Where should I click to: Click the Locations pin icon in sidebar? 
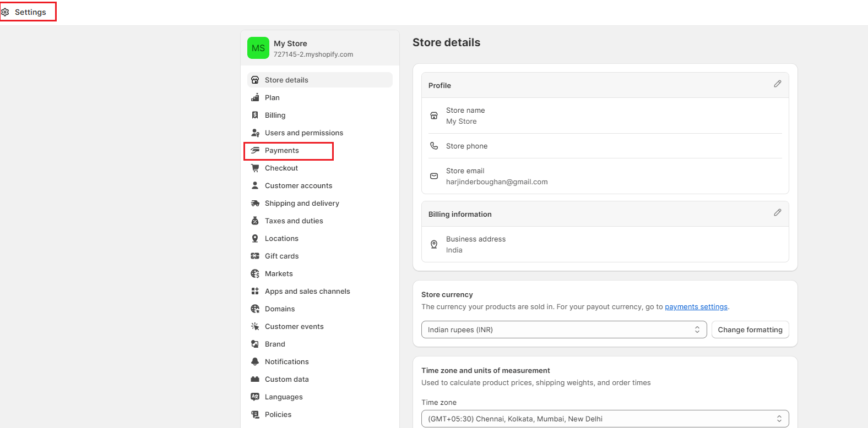pos(255,238)
